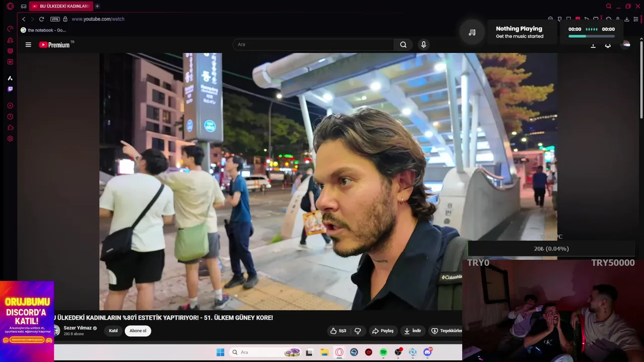Viewport: 644px width, 362px height.
Task: Open GX Control speedometer sidebar icon
Action: tap(10, 29)
